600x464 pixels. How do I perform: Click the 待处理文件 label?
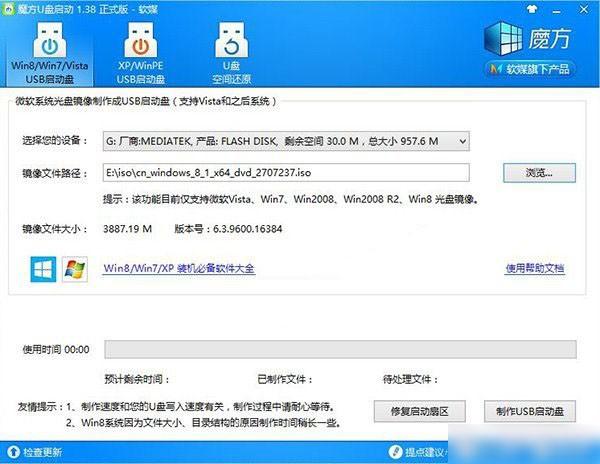(410, 379)
